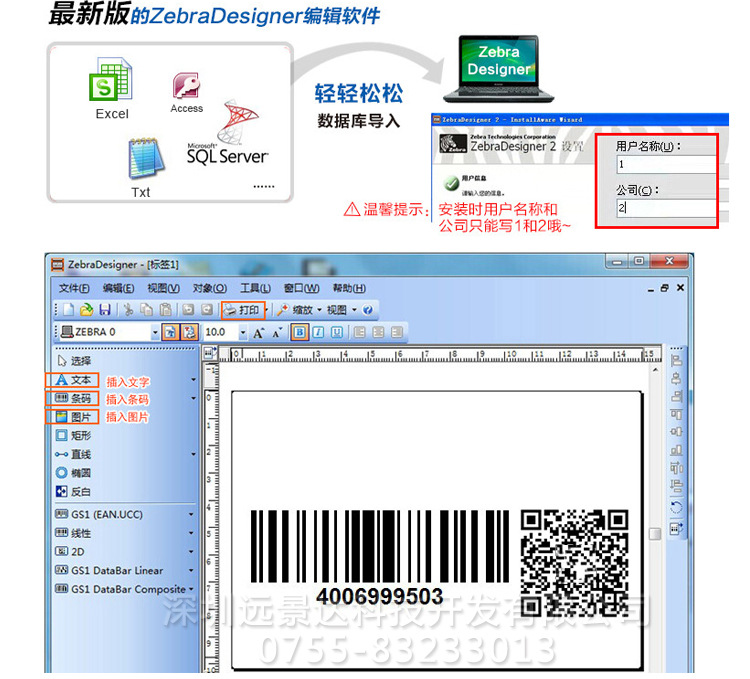Paste with the clipboard icon
This screenshot has width=750, height=679.
165,310
